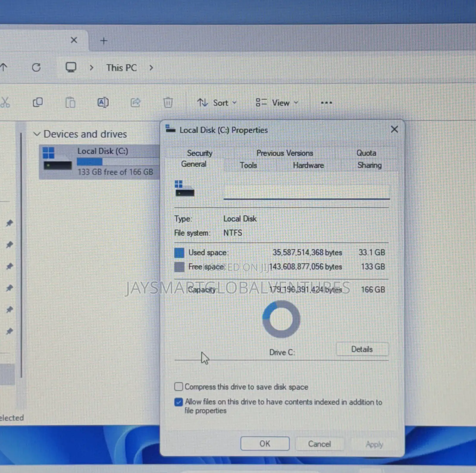The width and height of the screenshot is (476, 473).
Task: Click the Copy icon in toolbar
Action: point(37,103)
